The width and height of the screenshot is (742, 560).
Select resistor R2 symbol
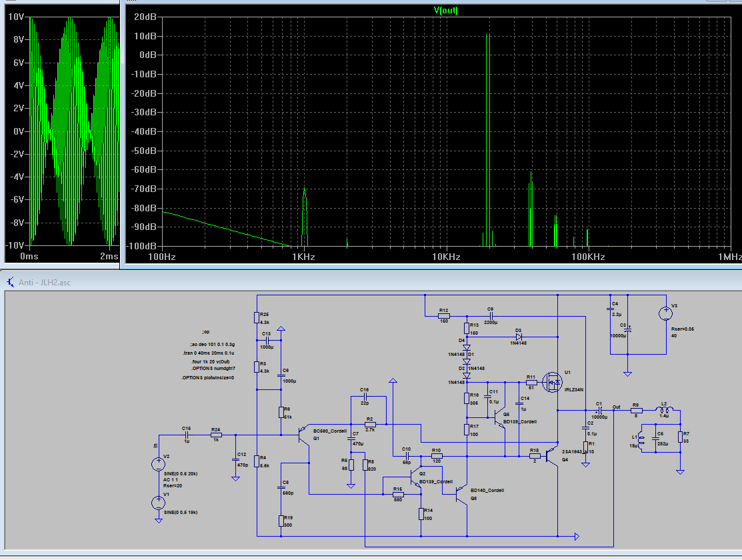(x=370, y=425)
